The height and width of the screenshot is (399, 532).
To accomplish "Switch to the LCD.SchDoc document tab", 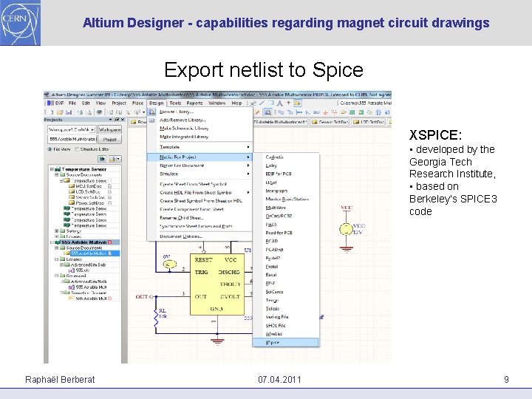I will point(369,122).
